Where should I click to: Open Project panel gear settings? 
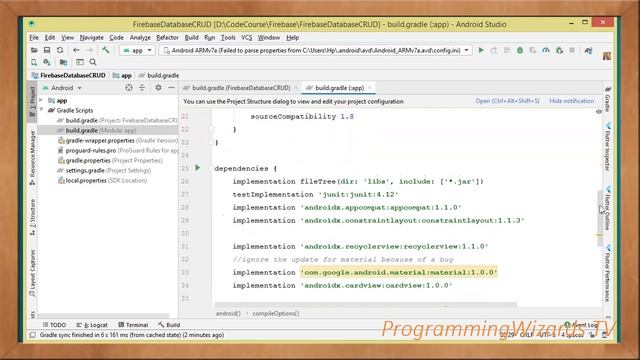pyautogui.click(x=158, y=88)
